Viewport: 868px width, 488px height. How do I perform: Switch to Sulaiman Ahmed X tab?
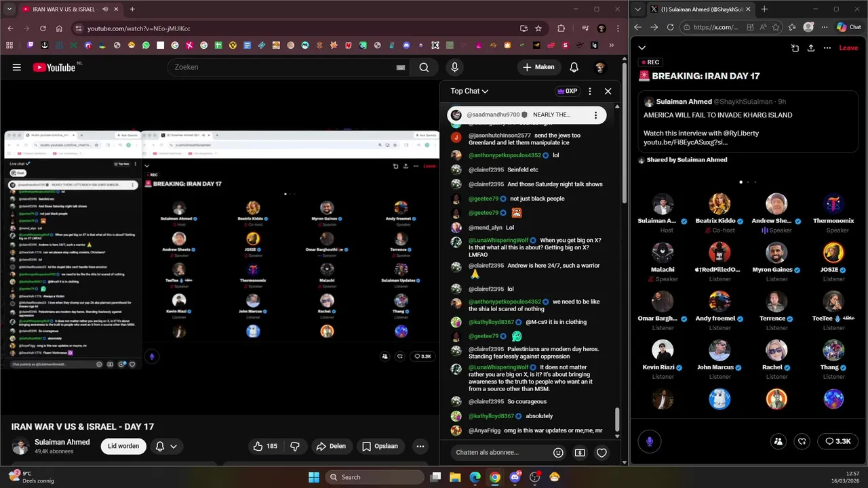701,9
